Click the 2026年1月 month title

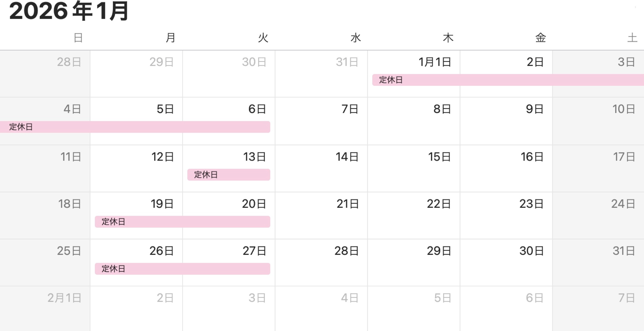click(x=69, y=11)
